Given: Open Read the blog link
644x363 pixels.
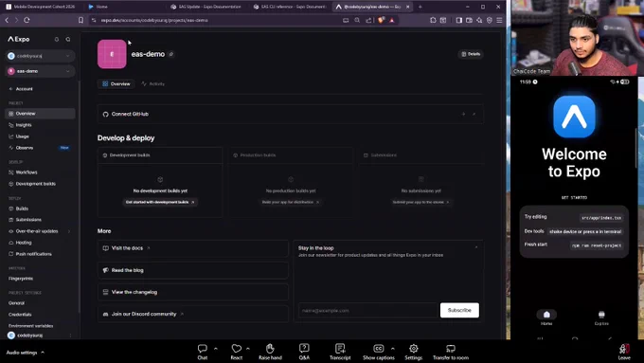Looking at the screenshot, I should 192,270.
